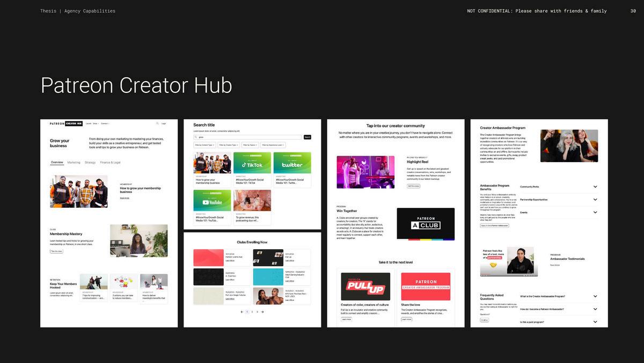Click the slide number 30
644x363 pixels.
click(633, 11)
